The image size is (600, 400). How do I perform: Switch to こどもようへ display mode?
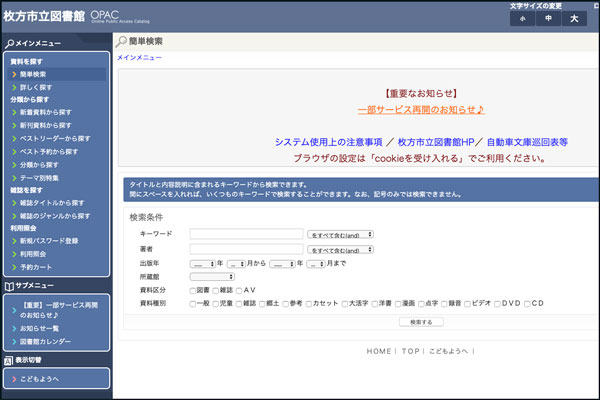tap(40, 379)
